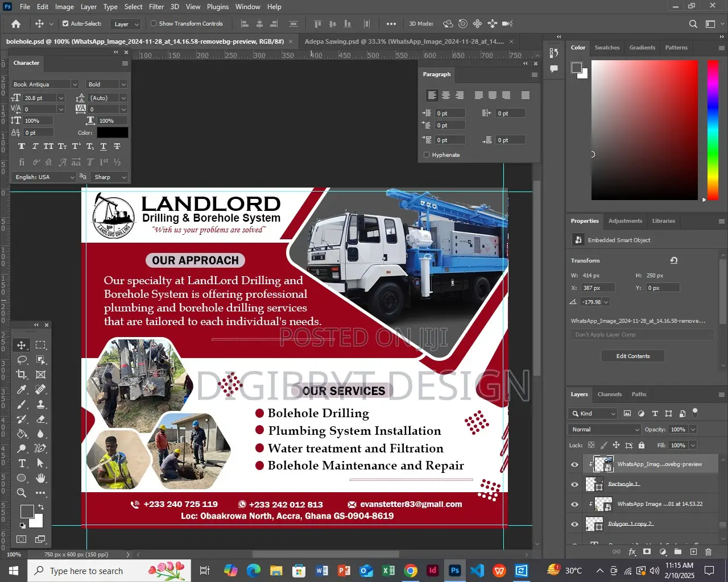Switch to the Adjustments tab
This screenshot has height=582, width=728.
625,221
